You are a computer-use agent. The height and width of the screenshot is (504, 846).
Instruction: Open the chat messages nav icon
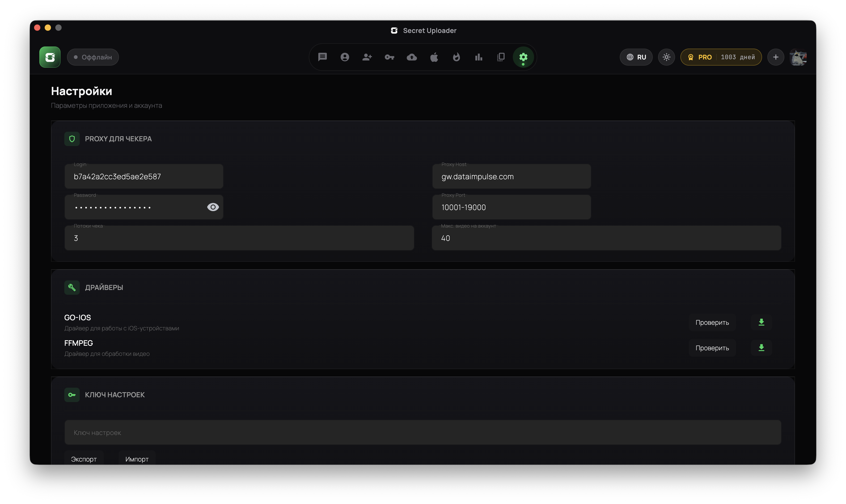point(323,57)
